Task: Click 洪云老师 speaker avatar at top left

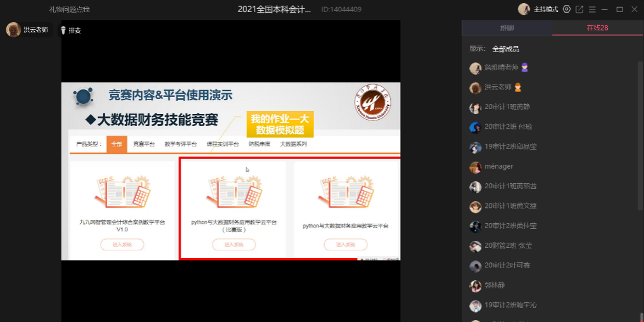Action: coord(13,30)
